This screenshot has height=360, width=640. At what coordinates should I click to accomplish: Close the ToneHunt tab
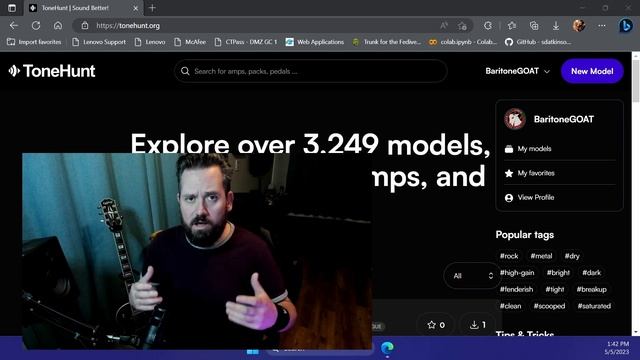click(136, 8)
